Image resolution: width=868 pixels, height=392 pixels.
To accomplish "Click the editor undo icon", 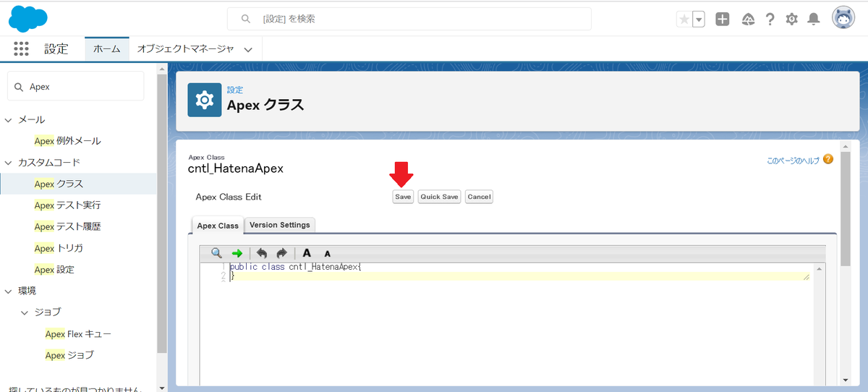I will [262, 253].
